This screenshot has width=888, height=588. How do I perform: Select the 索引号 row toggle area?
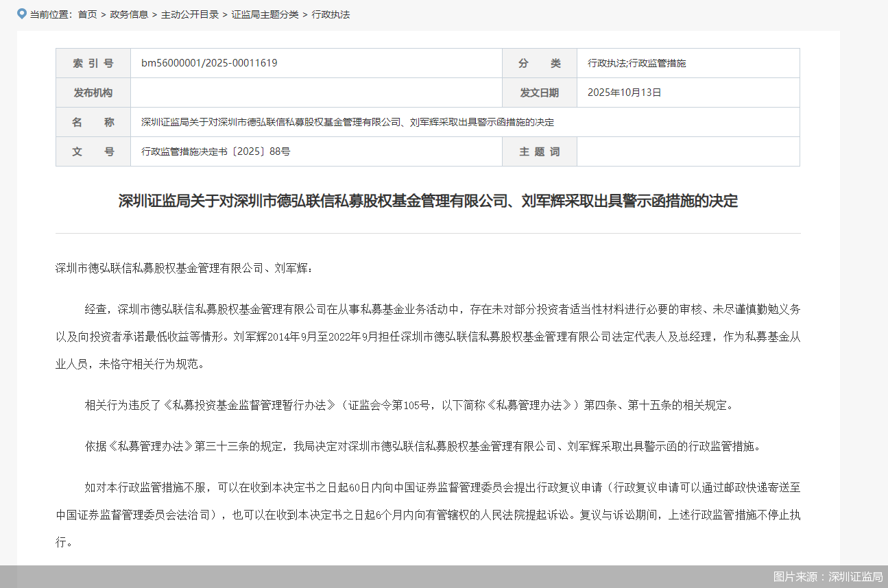[x=93, y=62]
